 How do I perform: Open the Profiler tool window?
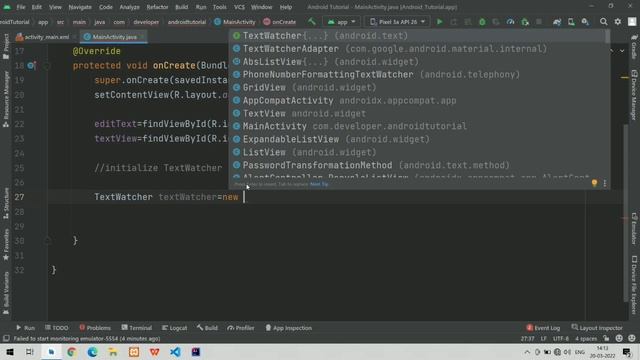click(241, 328)
